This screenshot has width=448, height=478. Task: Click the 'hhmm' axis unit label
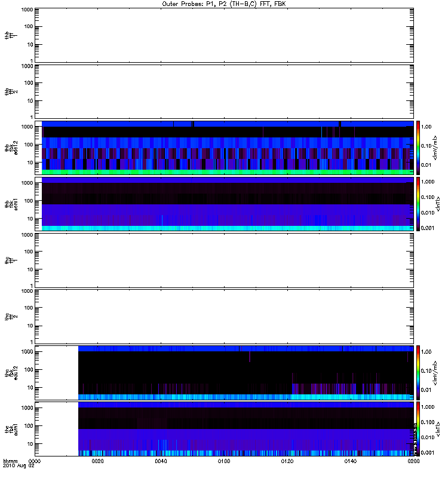click(x=10, y=461)
